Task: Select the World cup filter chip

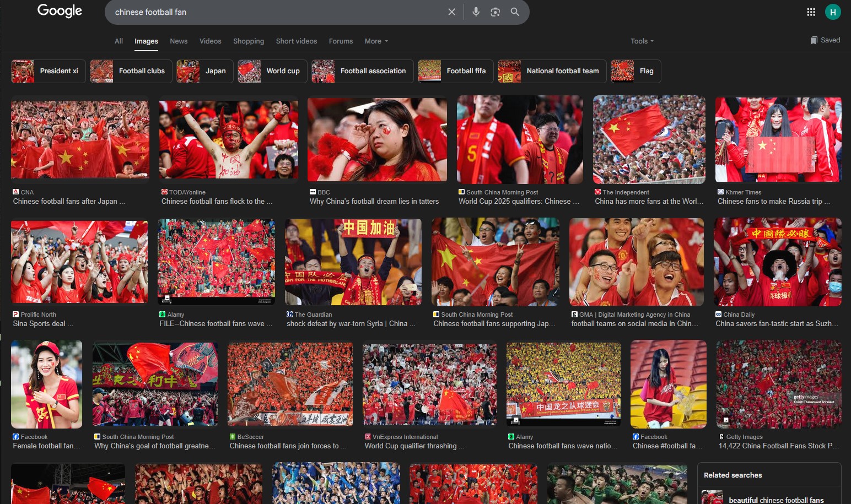Action: point(272,71)
